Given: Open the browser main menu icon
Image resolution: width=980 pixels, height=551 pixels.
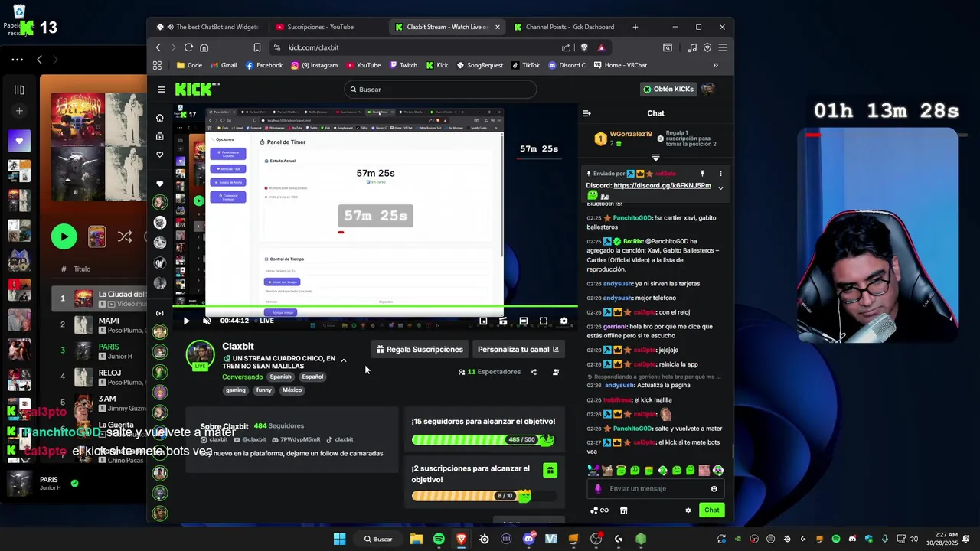Looking at the screenshot, I should tap(723, 47).
